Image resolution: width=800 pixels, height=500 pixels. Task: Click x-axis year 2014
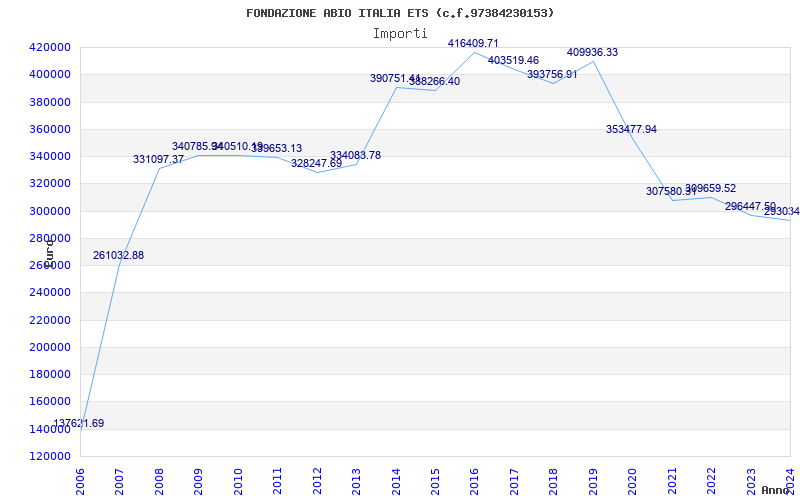396,482
